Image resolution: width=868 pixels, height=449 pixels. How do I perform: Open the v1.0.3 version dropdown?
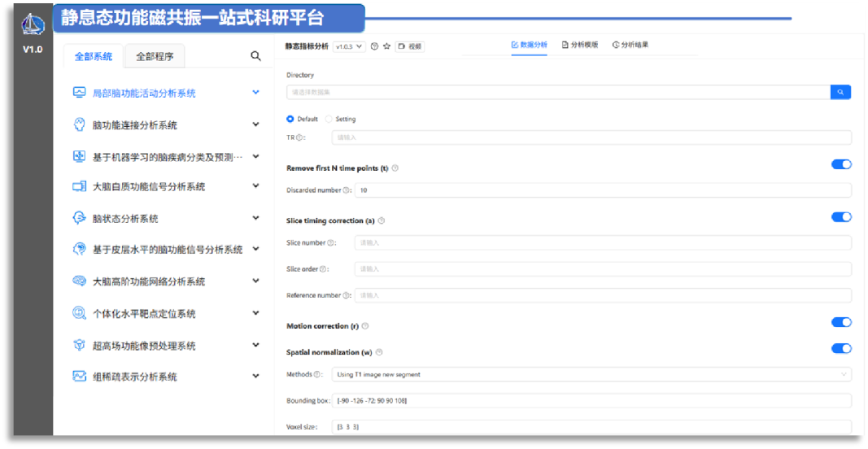coord(350,46)
